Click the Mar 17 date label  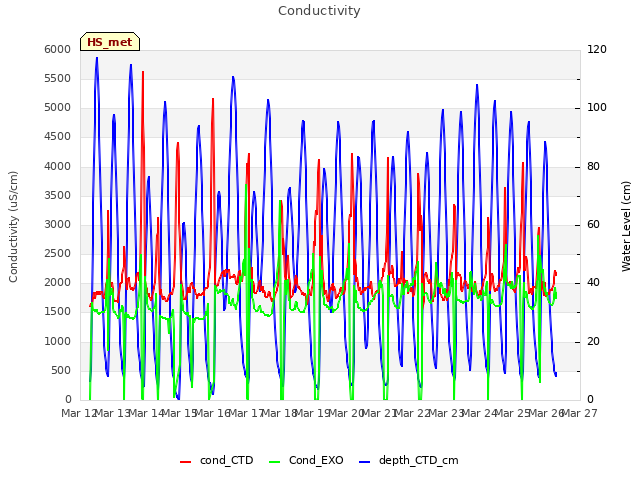(x=246, y=413)
